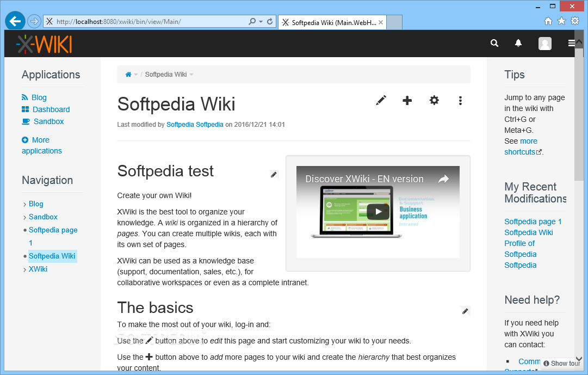
Task: Click Show tour button
Action: pos(561,363)
